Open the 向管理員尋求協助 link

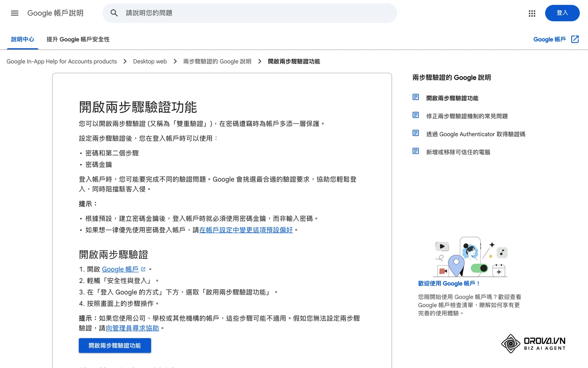coord(132,328)
